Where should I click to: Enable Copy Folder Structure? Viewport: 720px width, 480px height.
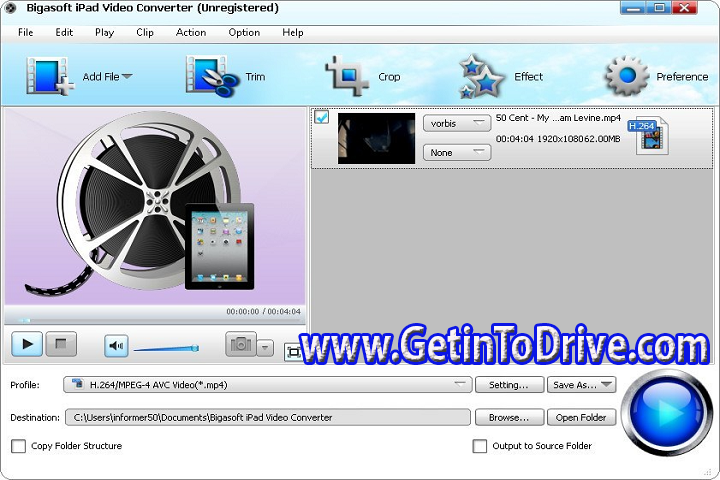click(18, 446)
